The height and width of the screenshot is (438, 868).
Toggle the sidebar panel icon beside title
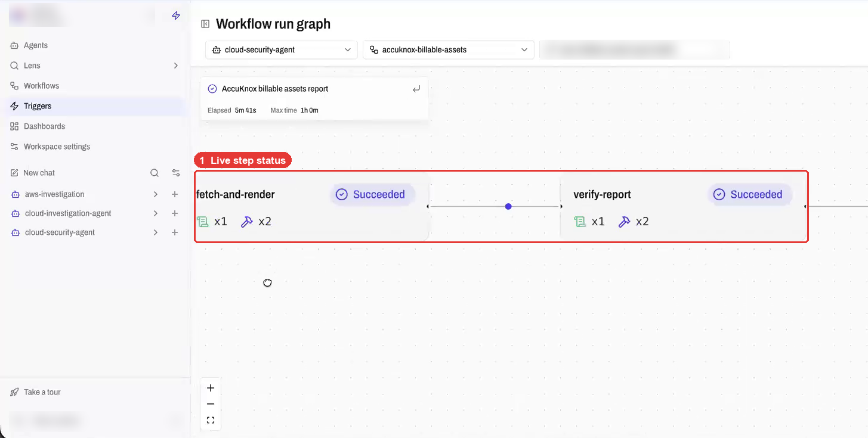point(205,24)
